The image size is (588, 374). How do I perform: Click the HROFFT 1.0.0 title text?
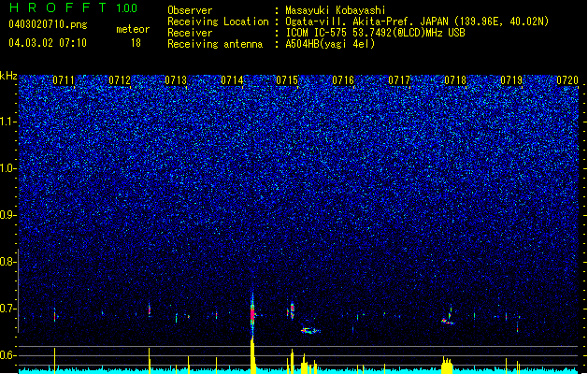74,7
